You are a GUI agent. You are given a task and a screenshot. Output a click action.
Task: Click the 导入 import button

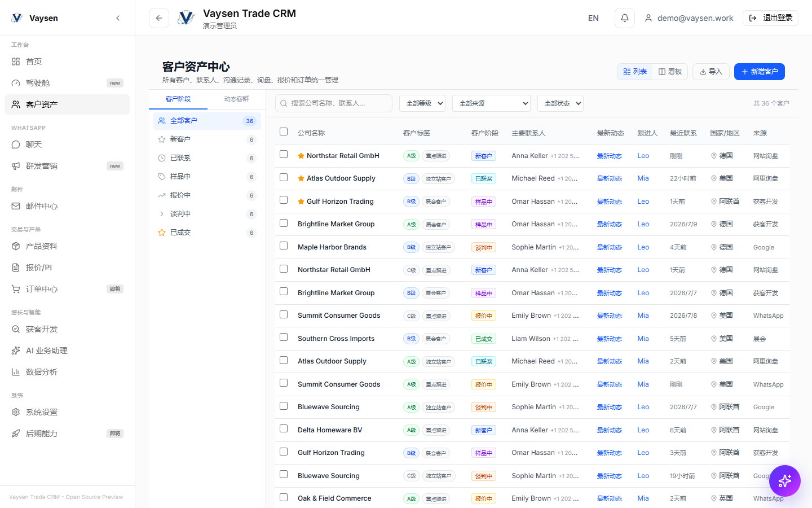click(710, 72)
